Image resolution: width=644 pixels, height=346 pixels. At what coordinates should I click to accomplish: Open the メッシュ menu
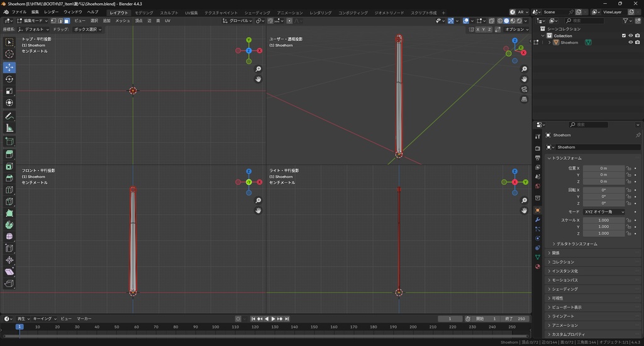pos(123,21)
